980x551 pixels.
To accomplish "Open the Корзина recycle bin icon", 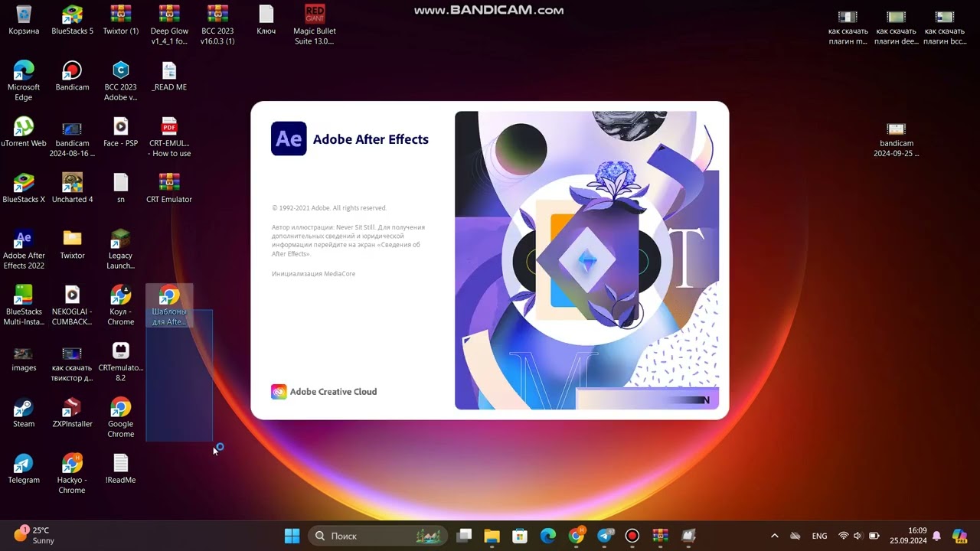I will tap(24, 21).
